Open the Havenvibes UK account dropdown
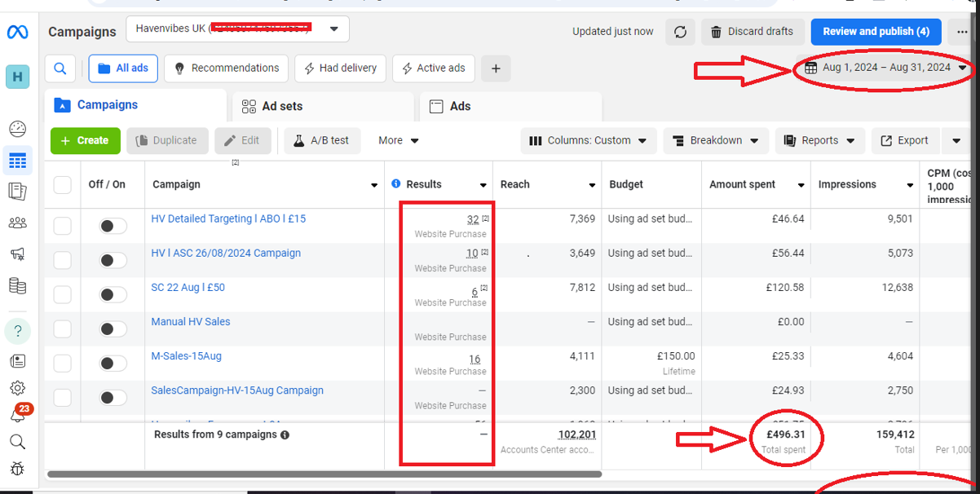The image size is (980, 494). click(237, 29)
